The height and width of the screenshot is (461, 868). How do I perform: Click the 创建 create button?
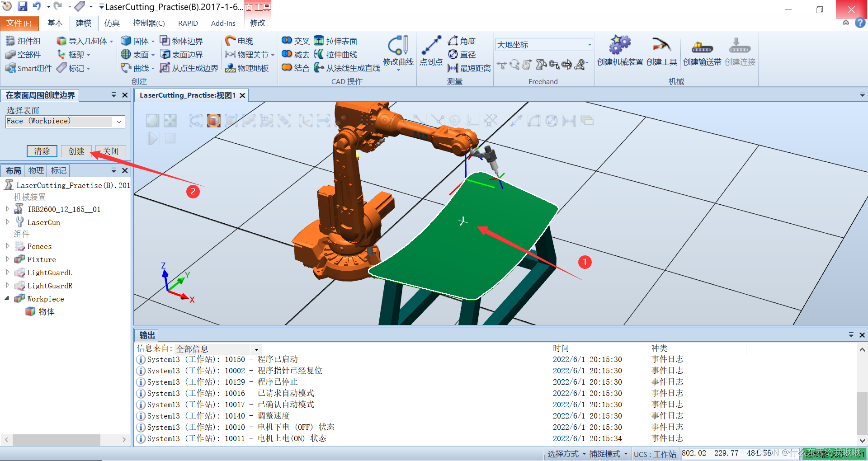coord(76,151)
